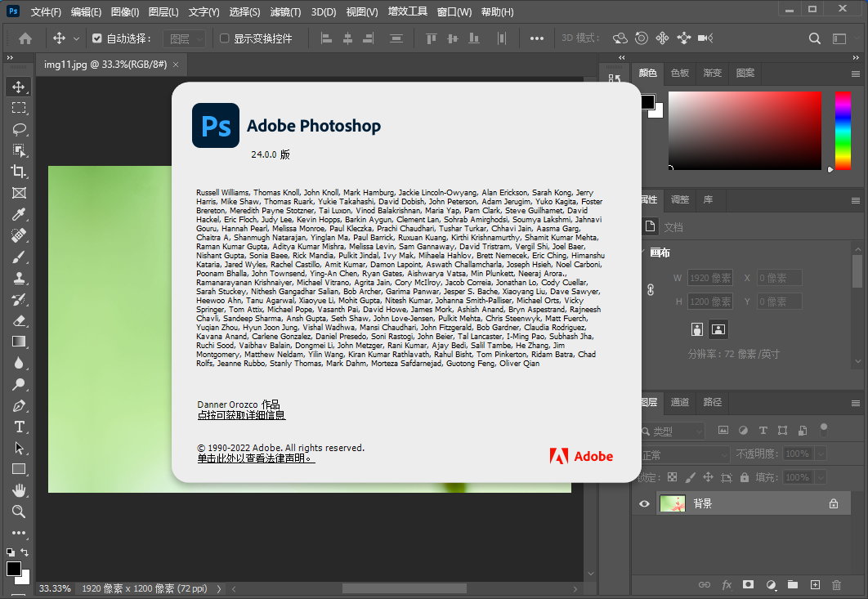Reset default foreground and background colors

tap(11, 552)
